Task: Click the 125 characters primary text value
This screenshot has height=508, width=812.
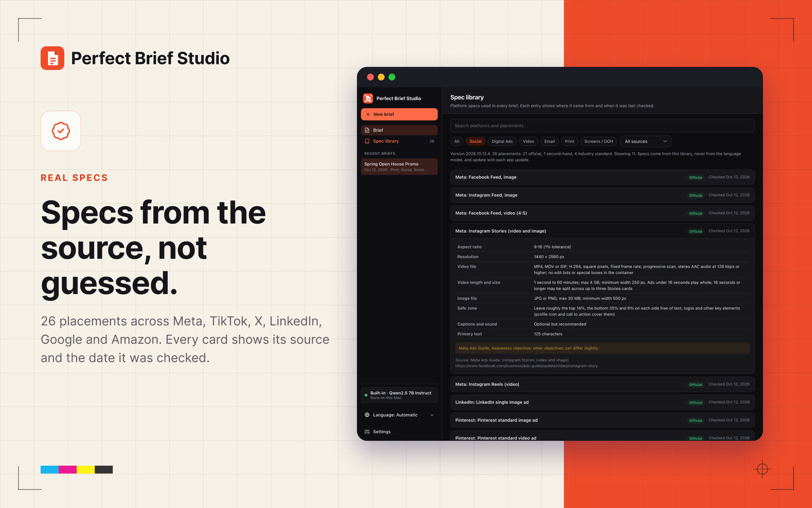Action: point(548,334)
